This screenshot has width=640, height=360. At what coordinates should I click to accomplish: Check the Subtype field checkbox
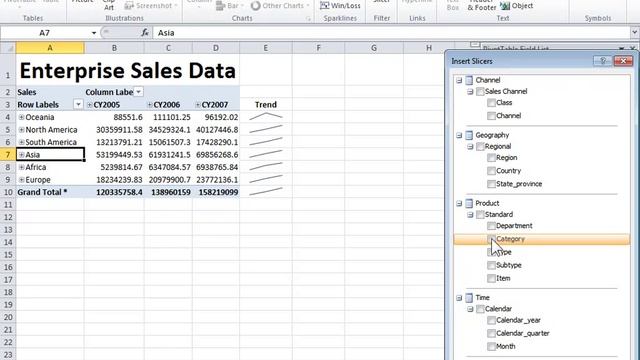(491, 265)
